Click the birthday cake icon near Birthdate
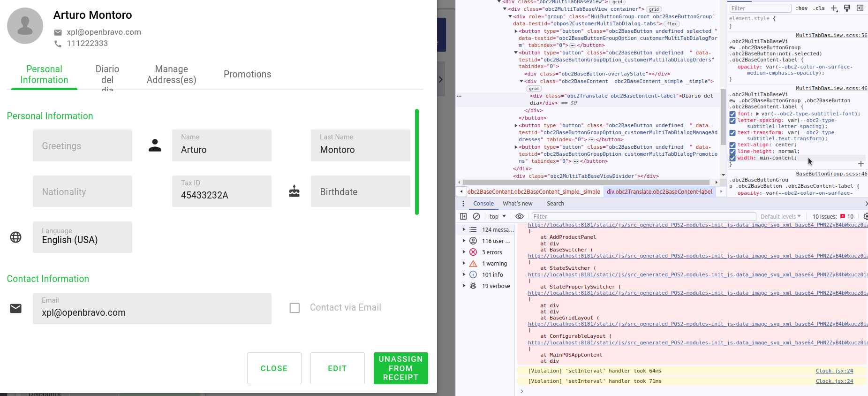The image size is (868, 396). (x=294, y=191)
